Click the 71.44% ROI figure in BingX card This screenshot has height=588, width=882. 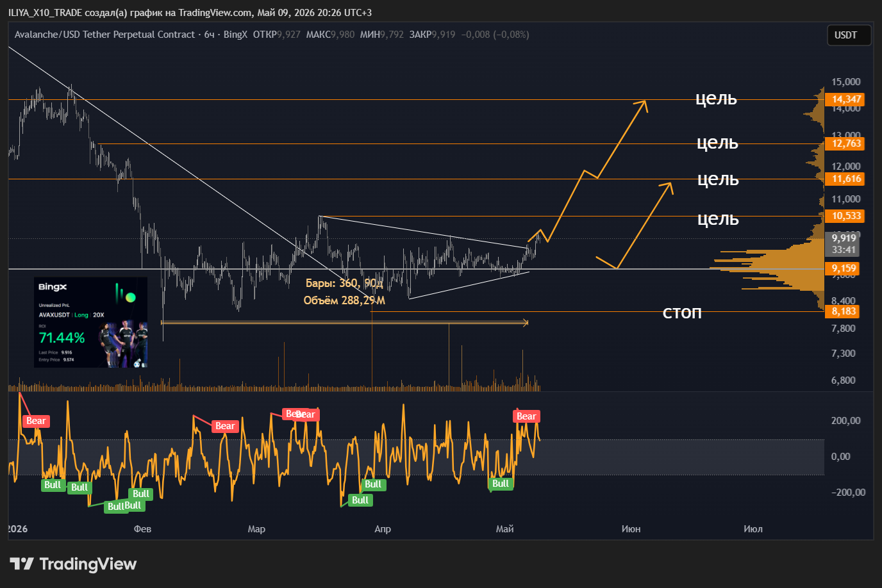62,338
